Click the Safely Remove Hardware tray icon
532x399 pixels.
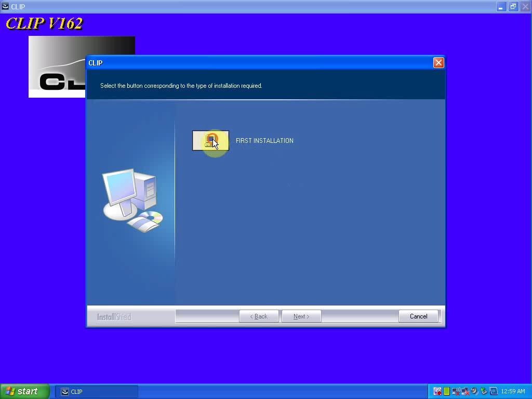484,391
